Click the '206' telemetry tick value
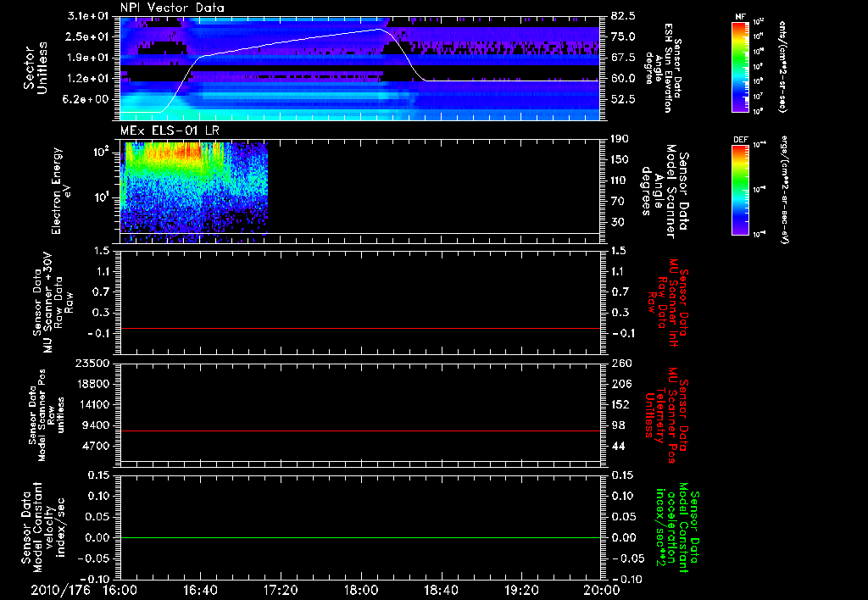The height and width of the screenshot is (600, 868). [x=620, y=384]
